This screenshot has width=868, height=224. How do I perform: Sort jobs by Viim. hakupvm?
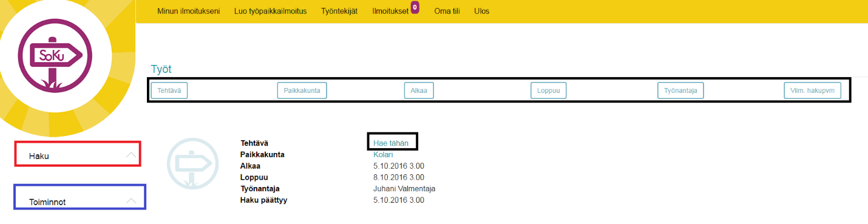812,90
